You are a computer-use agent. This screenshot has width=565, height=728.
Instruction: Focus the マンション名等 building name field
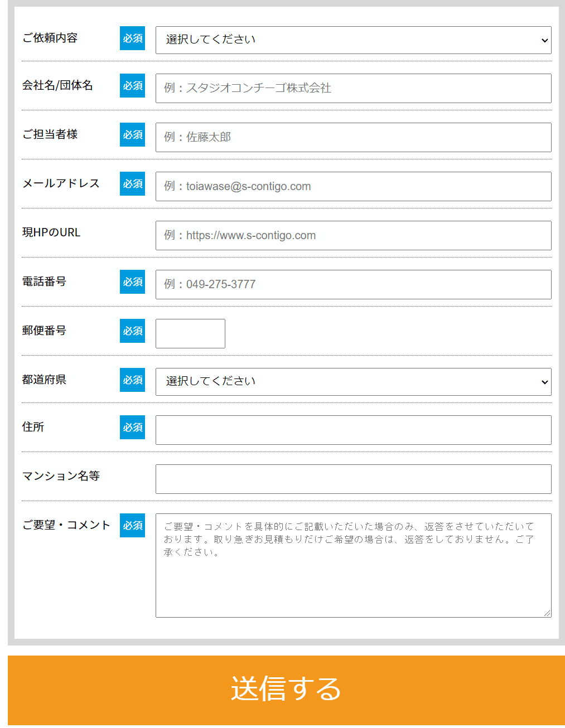pyautogui.click(x=353, y=479)
